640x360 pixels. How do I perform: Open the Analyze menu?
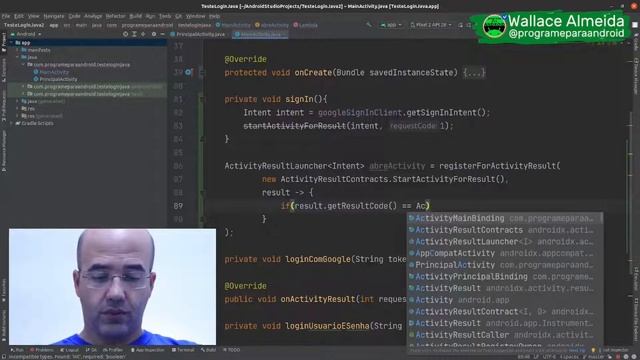tap(93, 16)
